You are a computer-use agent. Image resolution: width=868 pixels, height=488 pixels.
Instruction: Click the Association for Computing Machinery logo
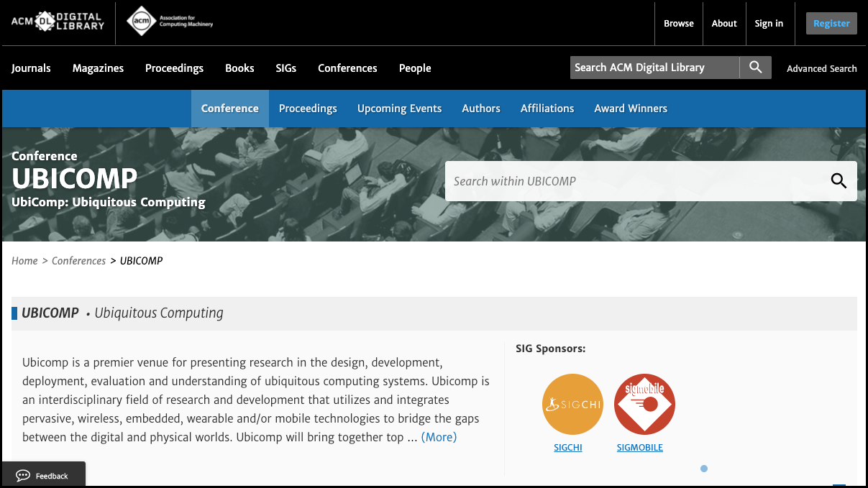pyautogui.click(x=170, y=22)
